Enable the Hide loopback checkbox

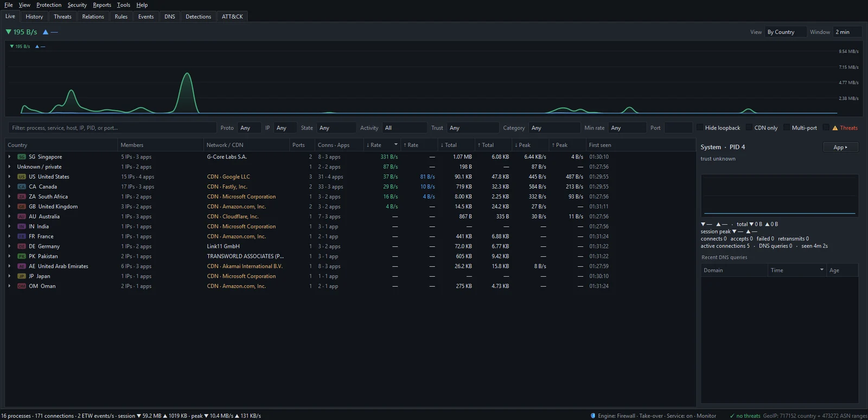coord(700,128)
